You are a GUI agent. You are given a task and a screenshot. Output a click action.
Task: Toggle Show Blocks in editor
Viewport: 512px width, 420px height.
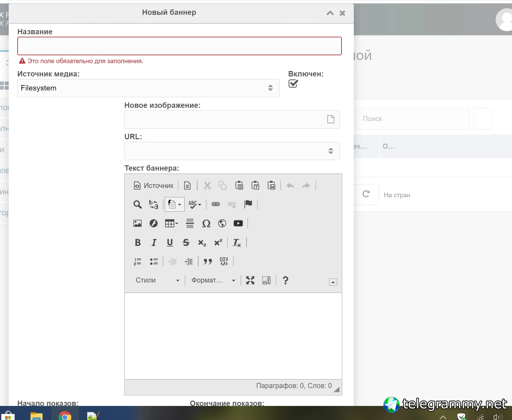click(x=266, y=280)
